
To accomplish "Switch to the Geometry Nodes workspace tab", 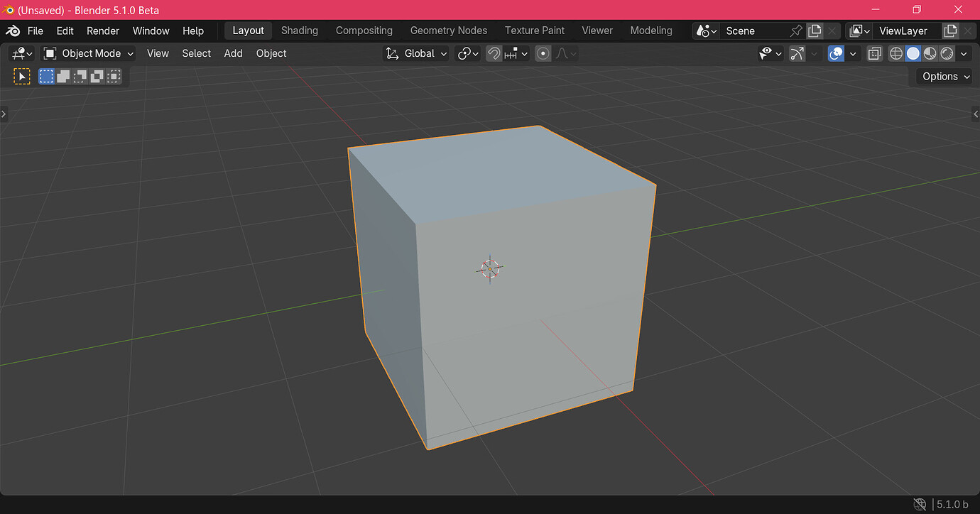I will tap(449, 31).
